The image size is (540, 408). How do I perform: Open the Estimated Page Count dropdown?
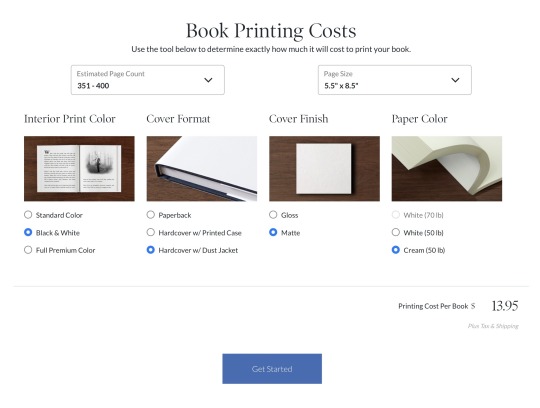tap(148, 80)
